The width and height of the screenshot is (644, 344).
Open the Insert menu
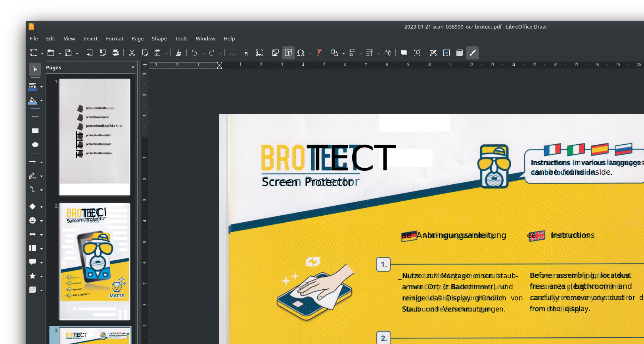(90, 38)
